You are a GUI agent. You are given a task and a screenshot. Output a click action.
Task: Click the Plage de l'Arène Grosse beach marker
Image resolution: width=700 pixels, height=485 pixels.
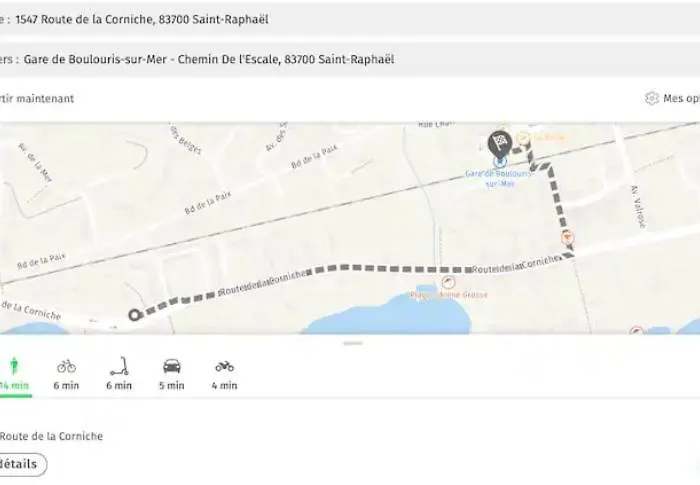447,283
